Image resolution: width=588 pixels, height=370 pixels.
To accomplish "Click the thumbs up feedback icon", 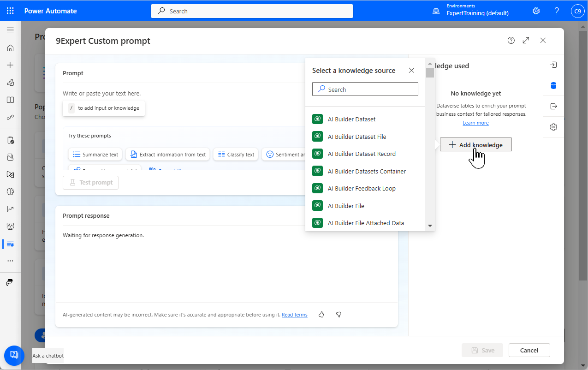I will [321, 315].
